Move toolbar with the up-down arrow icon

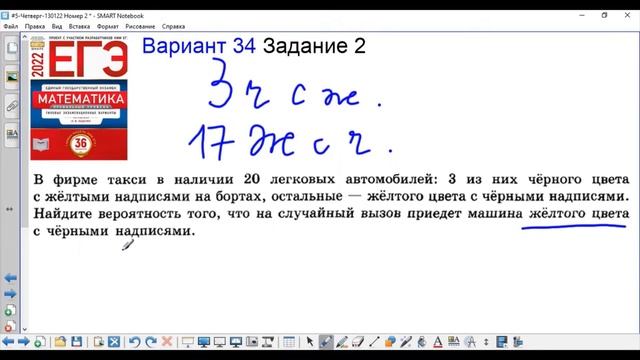pyautogui.click(x=486, y=342)
